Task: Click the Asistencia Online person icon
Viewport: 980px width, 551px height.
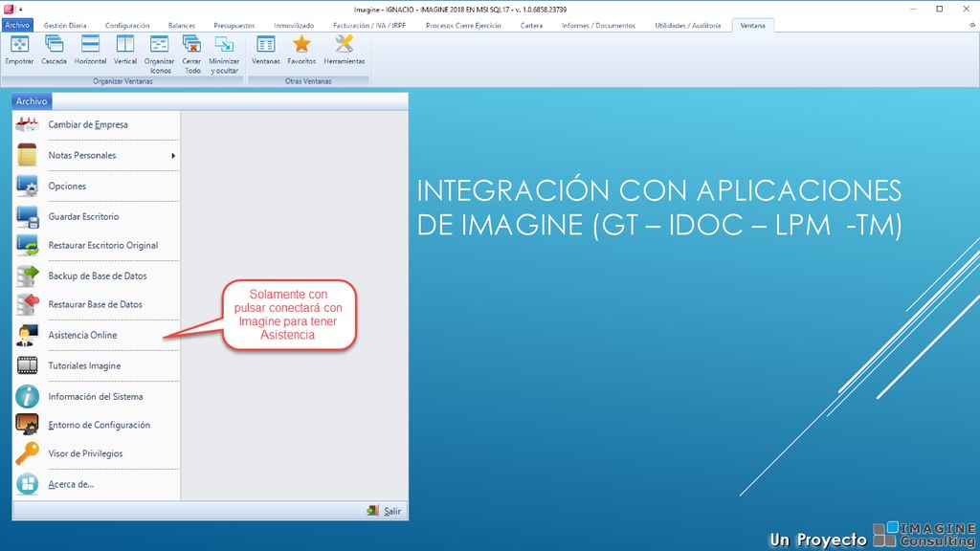Action: [27, 335]
